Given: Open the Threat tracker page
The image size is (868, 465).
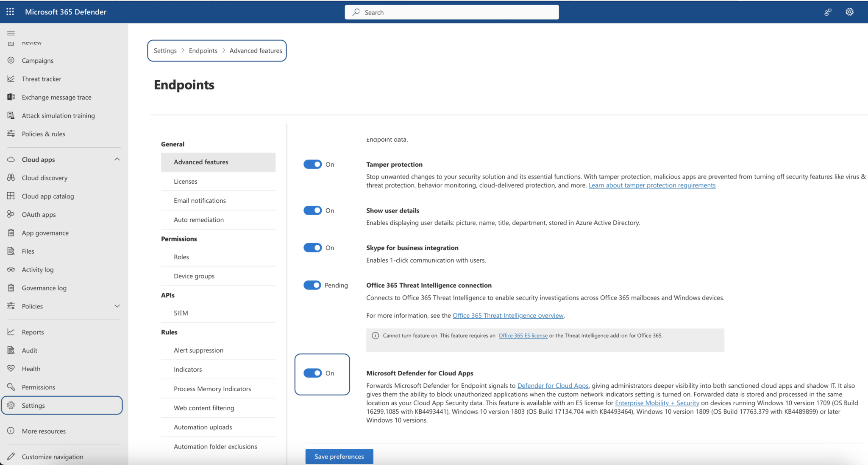Looking at the screenshot, I should (41, 78).
